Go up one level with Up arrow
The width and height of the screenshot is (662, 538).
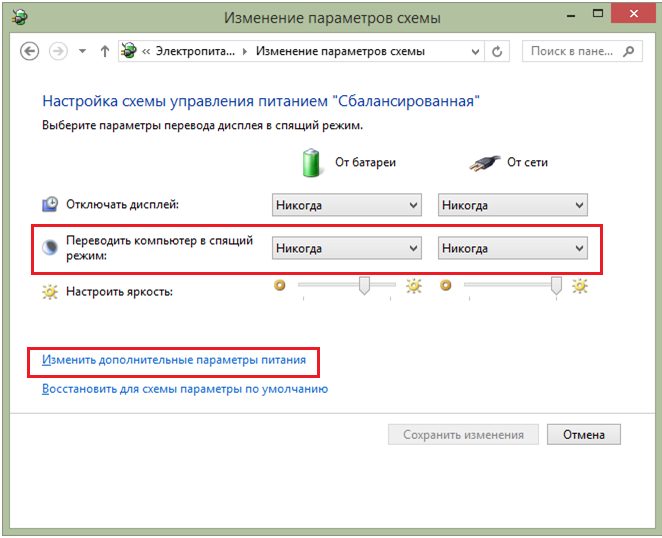[x=105, y=52]
